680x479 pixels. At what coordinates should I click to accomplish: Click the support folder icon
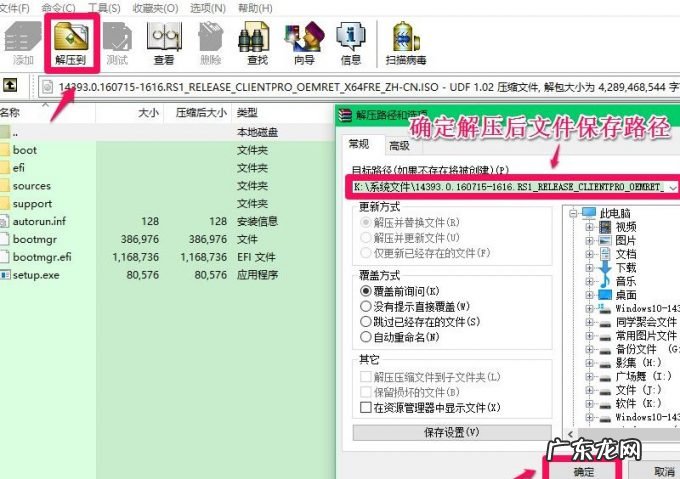tap(4, 203)
